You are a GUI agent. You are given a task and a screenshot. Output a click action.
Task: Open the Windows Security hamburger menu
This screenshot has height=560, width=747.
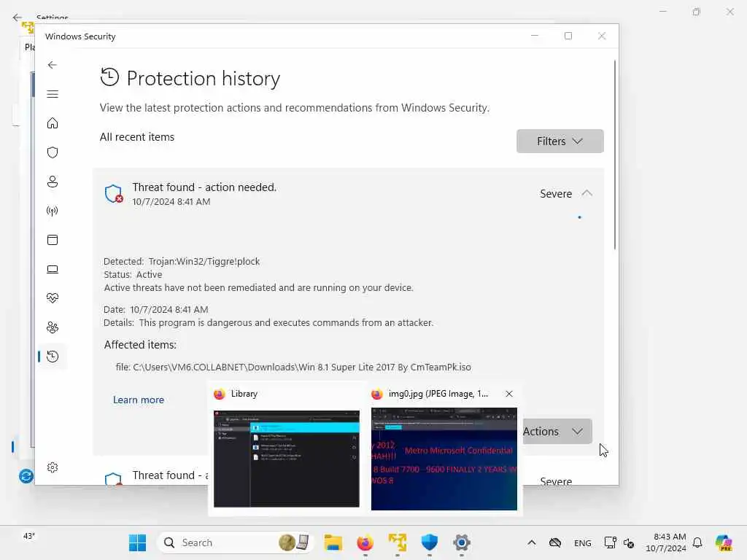[53, 94]
